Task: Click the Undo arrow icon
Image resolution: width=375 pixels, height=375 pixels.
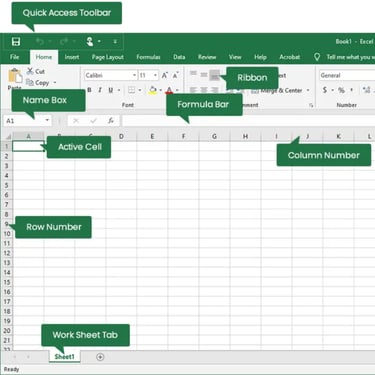Action: tap(40, 42)
